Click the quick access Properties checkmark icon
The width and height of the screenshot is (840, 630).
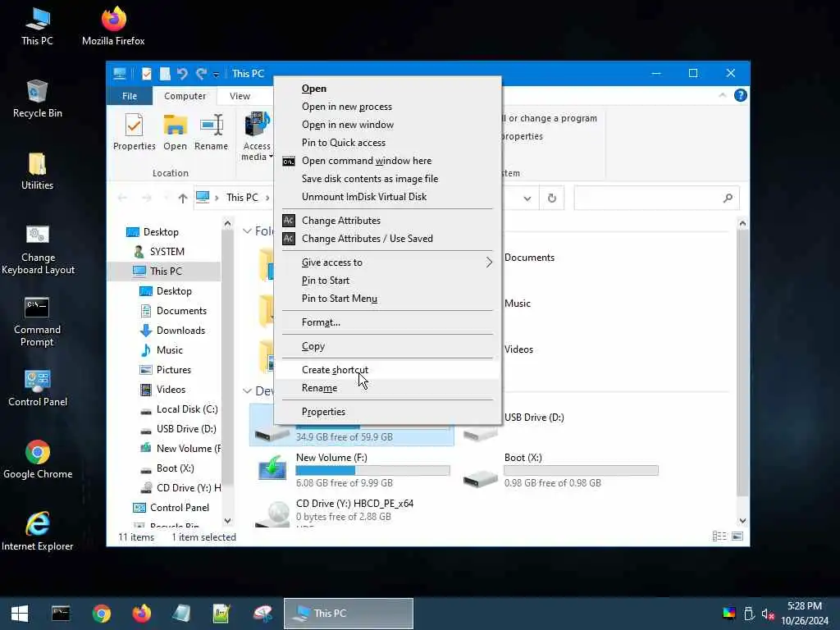(146, 73)
